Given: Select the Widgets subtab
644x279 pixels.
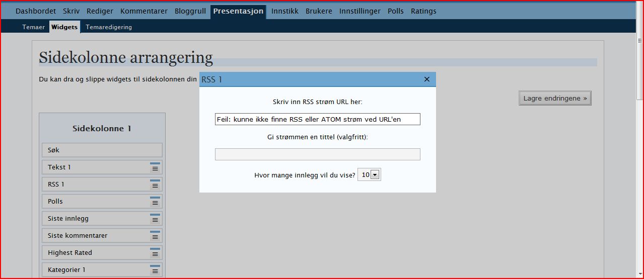Looking at the screenshot, I should [64, 27].
